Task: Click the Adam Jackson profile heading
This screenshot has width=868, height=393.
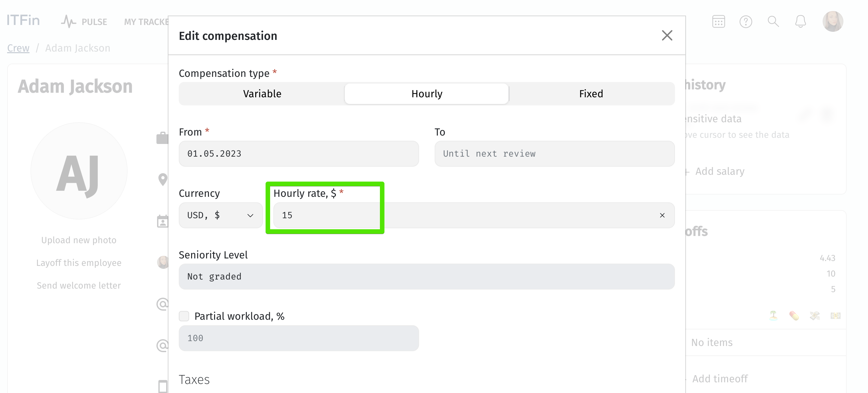Action: click(x=75, y=86)
